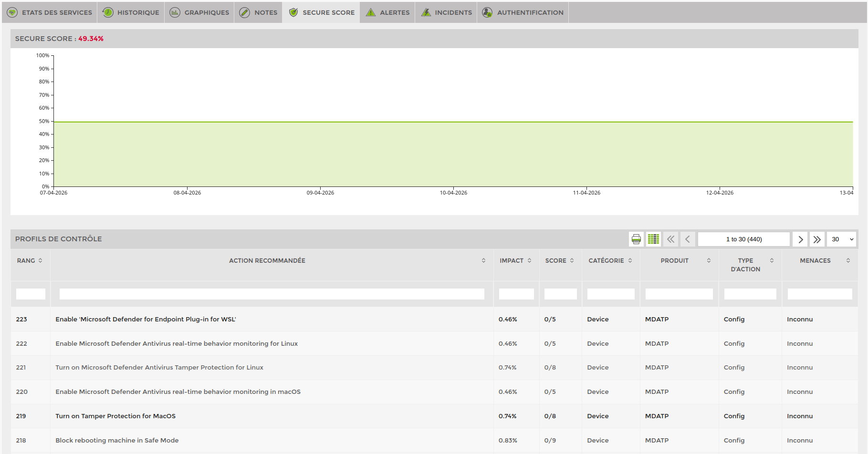Sort the table by Catégorie column

coord(610,261)
